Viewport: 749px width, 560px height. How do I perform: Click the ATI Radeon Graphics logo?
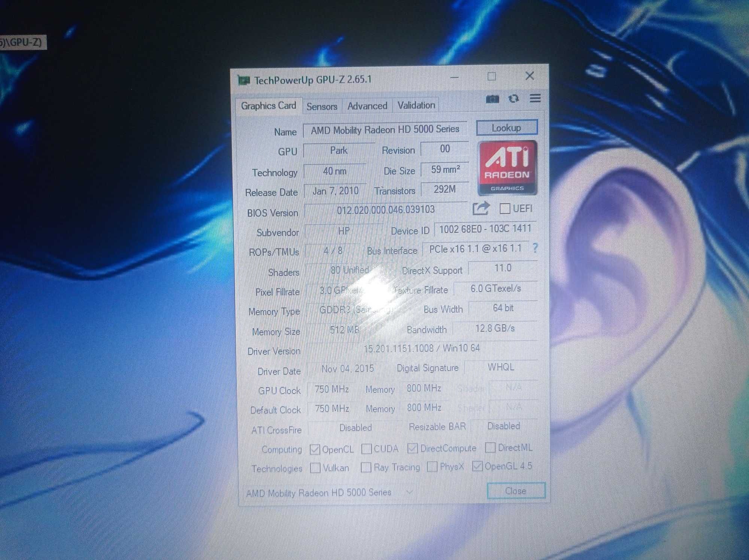[x=508, y=168]
